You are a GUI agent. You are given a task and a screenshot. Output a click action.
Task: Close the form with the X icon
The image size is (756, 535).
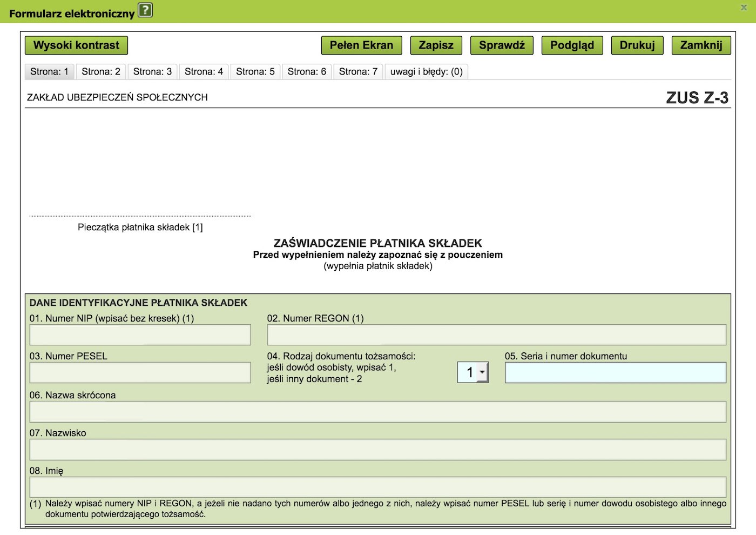pyautogui.click(x=744, y=8)
